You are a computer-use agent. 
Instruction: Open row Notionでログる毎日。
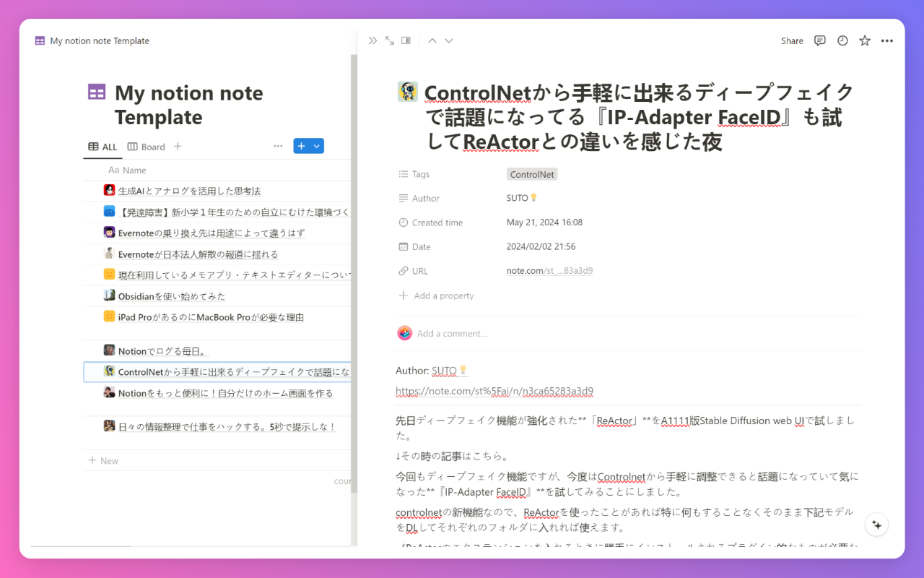point(162,351)
